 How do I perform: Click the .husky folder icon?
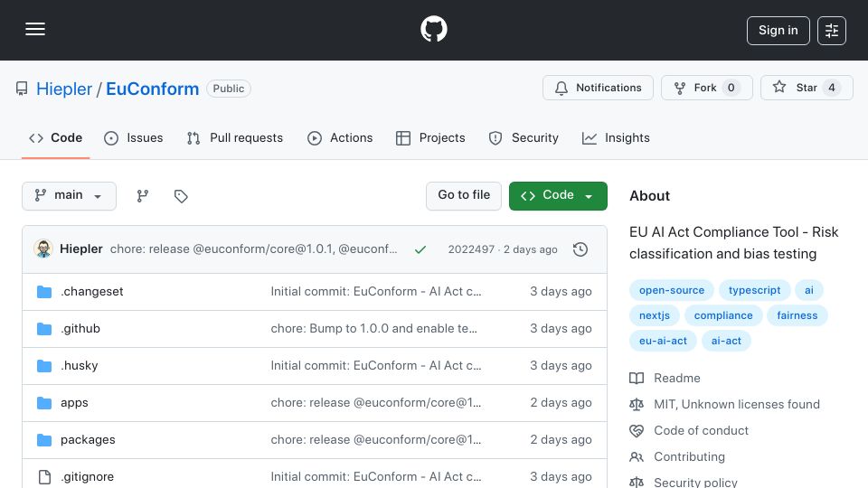(x=44, y=366)
